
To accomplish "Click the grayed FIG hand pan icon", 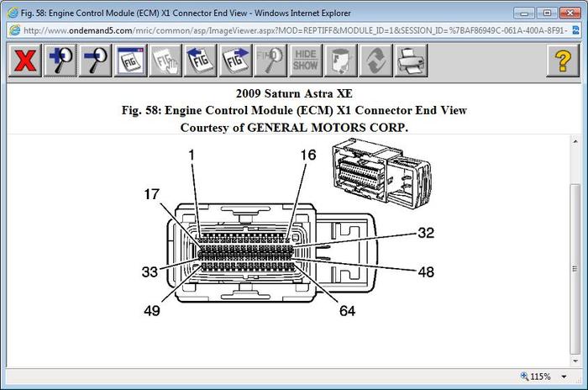I will point(165,61).
